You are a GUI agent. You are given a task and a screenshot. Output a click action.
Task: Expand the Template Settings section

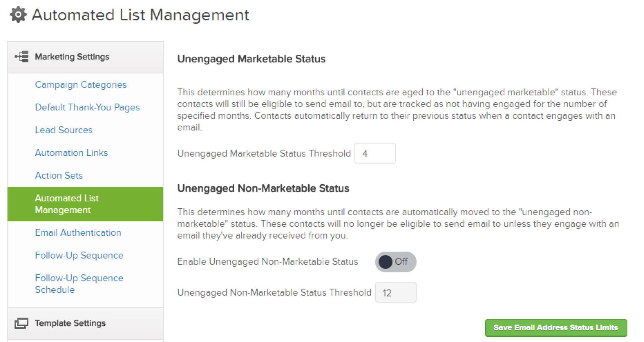click(85, 323)
